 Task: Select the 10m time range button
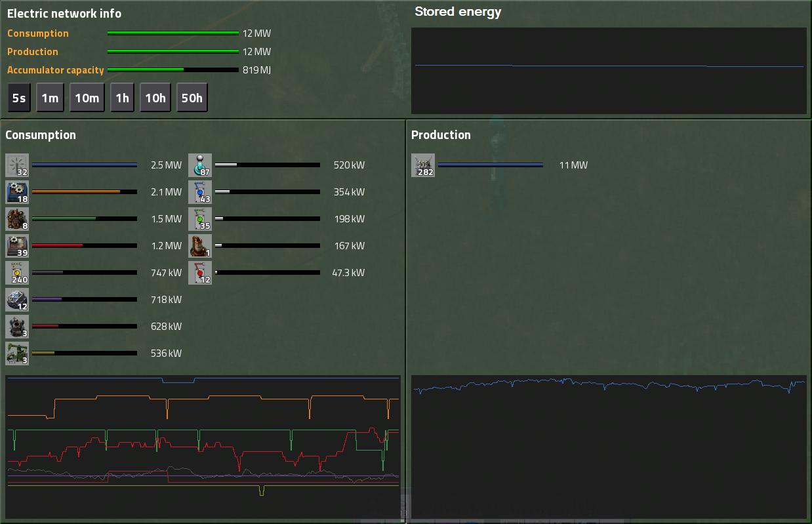(x=87, y=98)
